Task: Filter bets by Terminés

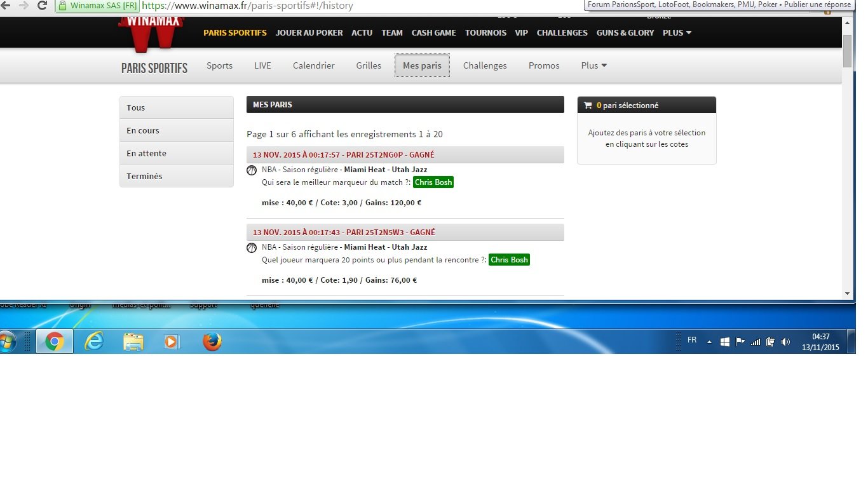Action: click(177, 176)
